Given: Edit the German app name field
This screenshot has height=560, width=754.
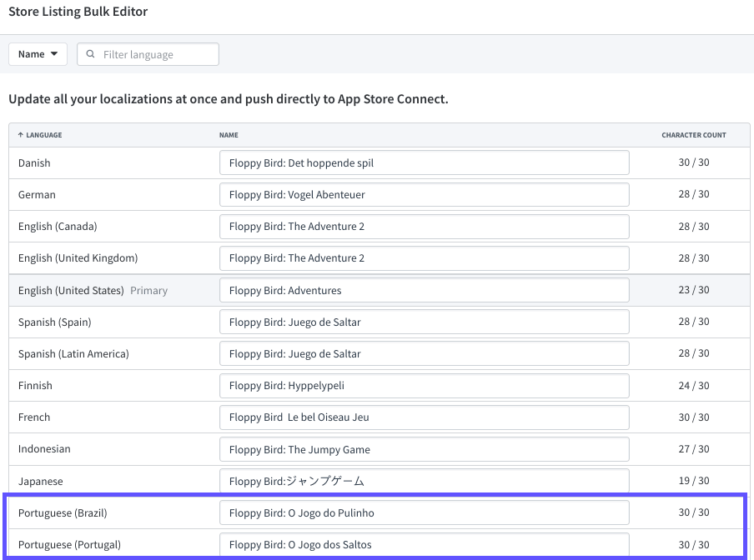Looking at the screenshot, I should pyautogui.click(x=424, y=194).
